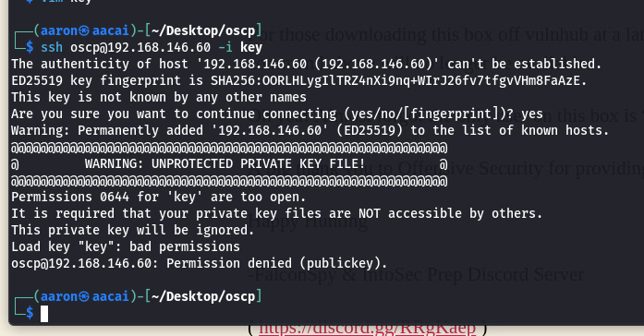Click the word ssh in the command
Screen dimensions: 644x336
[52, 48]
